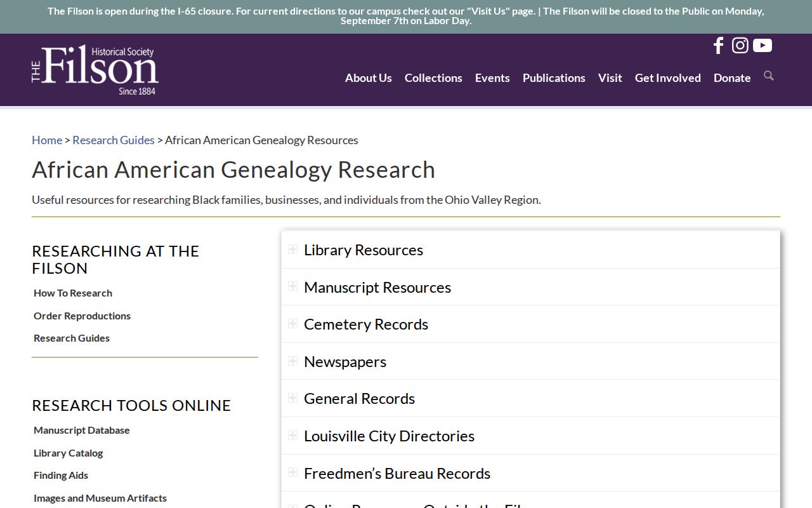
Task: Open the Finding Aids link
Action: [x=61, y=475]
